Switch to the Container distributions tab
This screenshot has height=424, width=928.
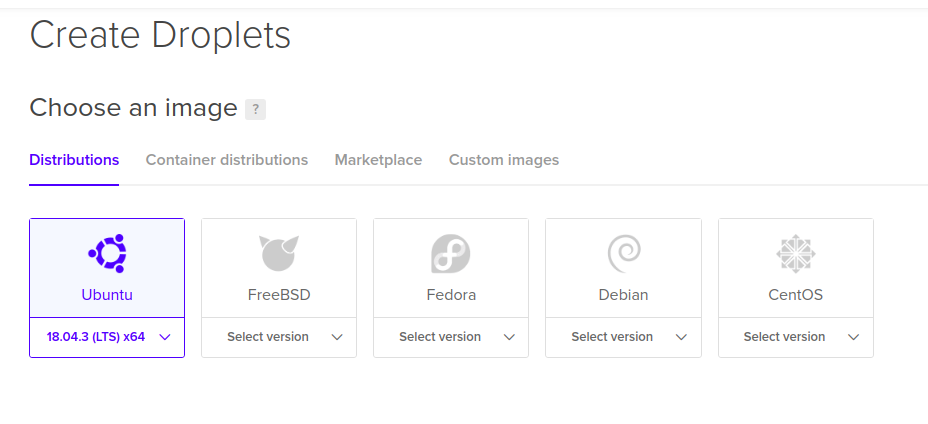[227, 160]
